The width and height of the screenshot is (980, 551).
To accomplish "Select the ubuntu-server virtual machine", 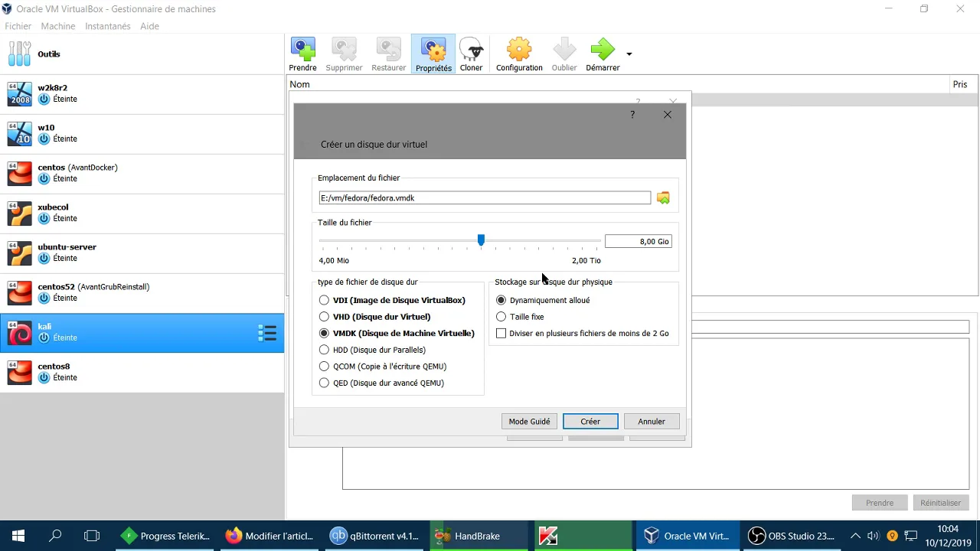I will (x=142, y=253).
